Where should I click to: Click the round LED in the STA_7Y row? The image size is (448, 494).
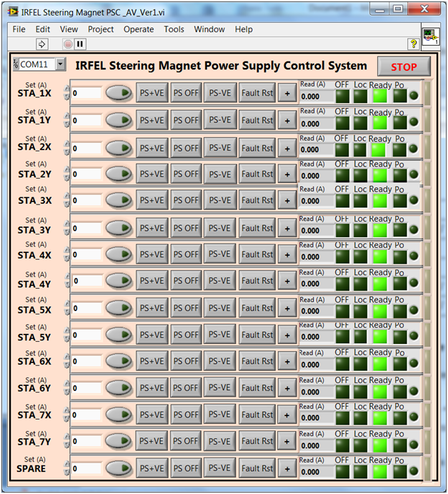(414, 445)
